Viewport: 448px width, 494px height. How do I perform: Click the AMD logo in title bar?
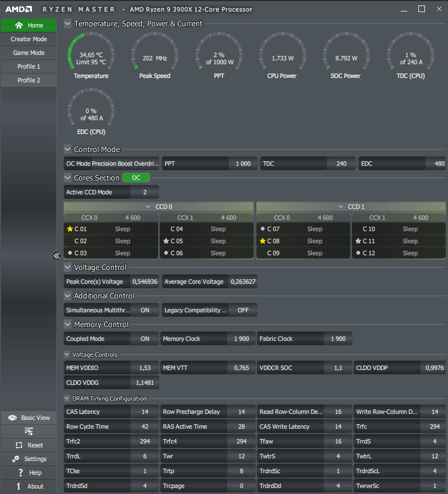click(19, 9)
